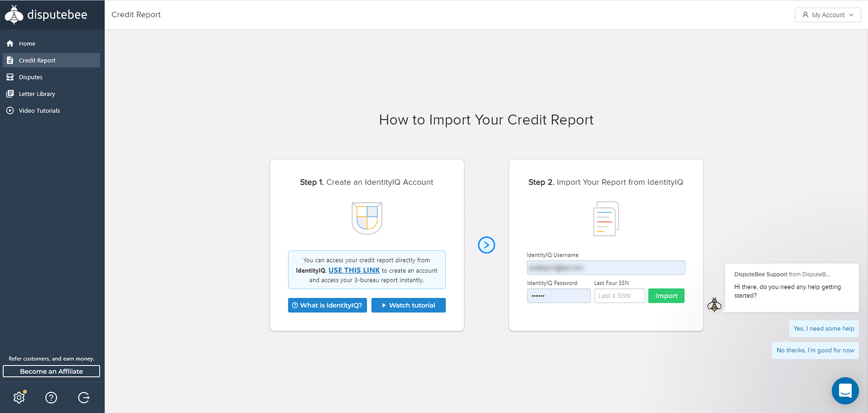Click the user icon in My Account
This screenshot has width=868, height=413.
point(805,15)
